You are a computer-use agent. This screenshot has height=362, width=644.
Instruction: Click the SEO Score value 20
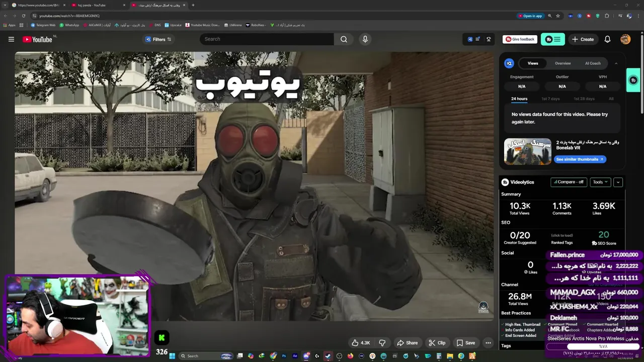point(604,235)
